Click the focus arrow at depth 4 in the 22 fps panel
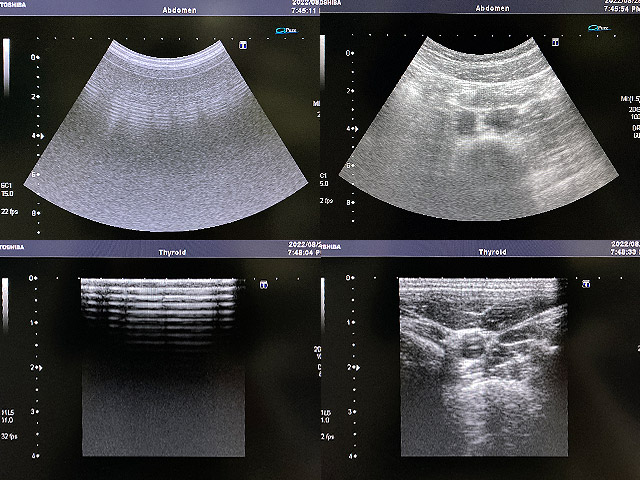 click(42, 136)
